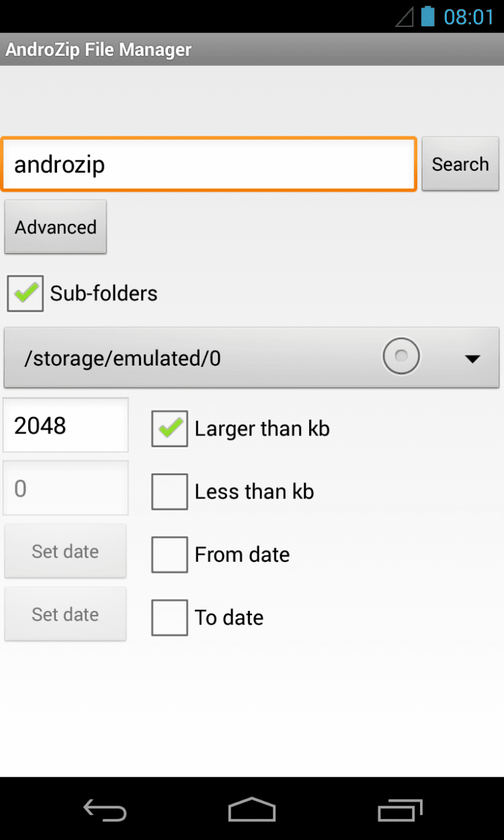Image resolution: width=504 pixels, height=840 pixels.
Task: Tap the clock showing 08:01
Action: click(x=468, y=17)
